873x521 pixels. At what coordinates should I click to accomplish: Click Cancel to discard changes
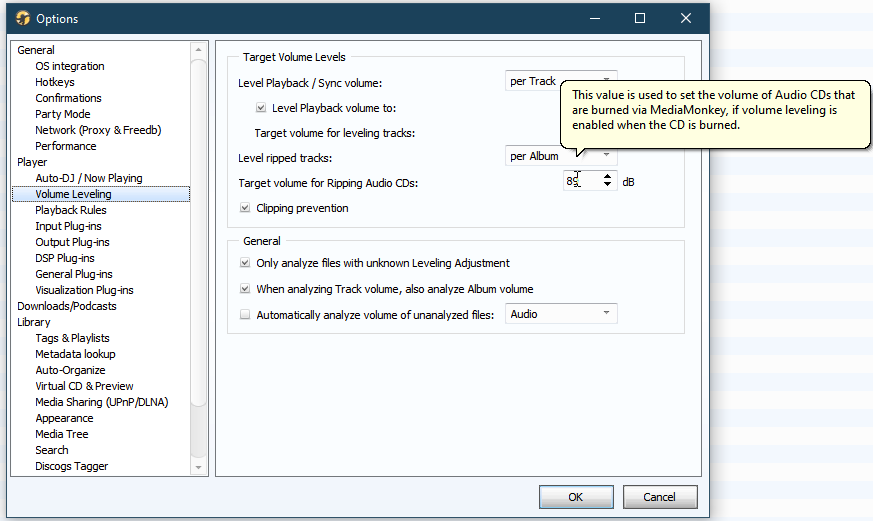[659, 497]
